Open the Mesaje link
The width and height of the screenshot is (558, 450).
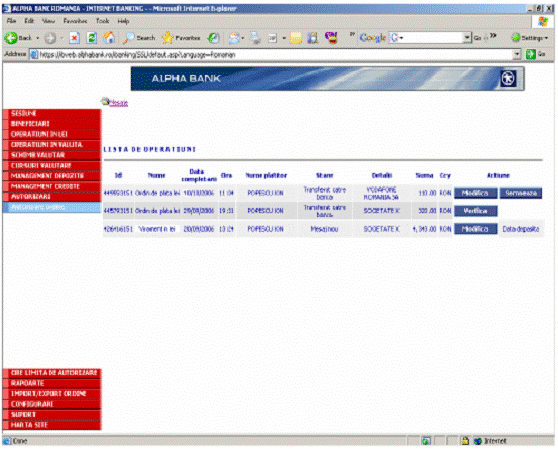(119, 103)
